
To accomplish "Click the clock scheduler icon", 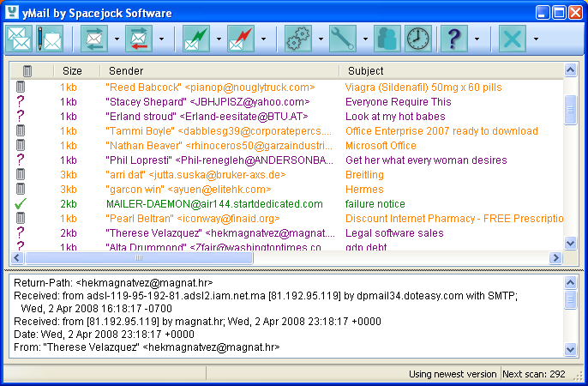I will (417, 39).
